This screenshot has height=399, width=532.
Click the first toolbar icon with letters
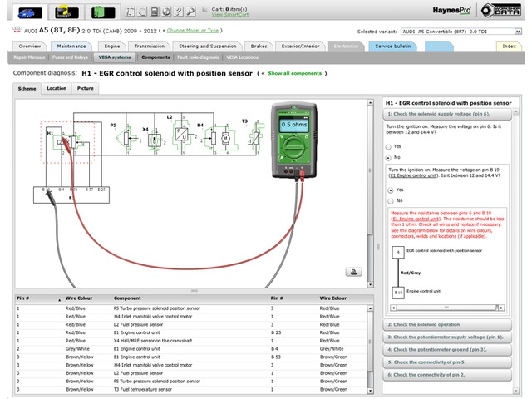pos(130,12)
